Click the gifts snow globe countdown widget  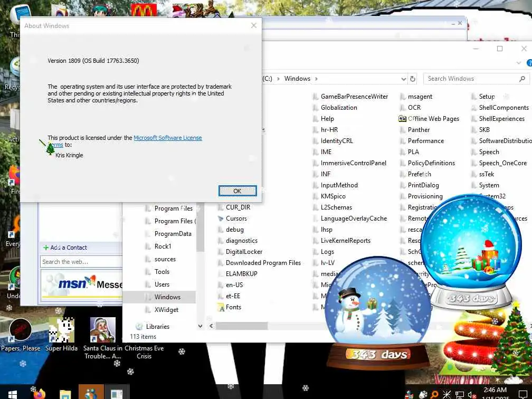(472, 252)
